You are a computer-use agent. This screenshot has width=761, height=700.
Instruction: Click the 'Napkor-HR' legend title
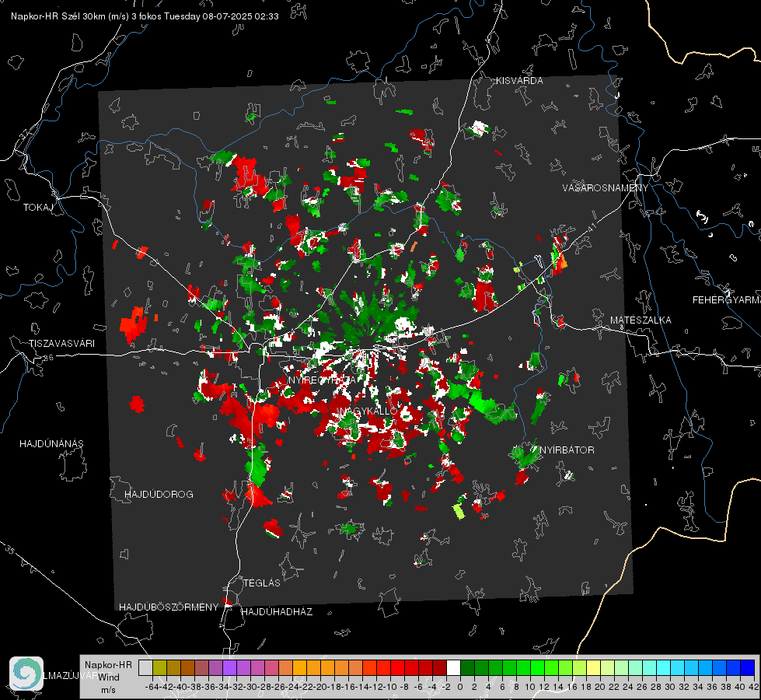108,665
